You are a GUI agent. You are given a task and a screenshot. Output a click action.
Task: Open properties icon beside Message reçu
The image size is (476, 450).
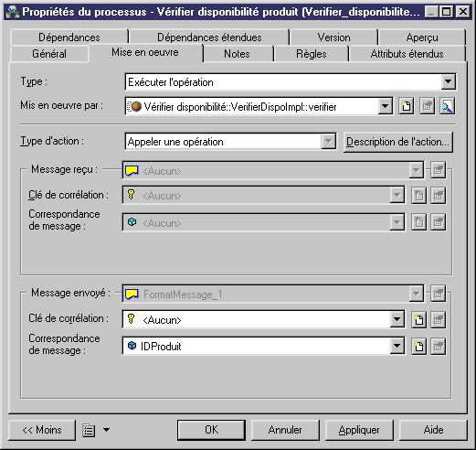(439, 170)
